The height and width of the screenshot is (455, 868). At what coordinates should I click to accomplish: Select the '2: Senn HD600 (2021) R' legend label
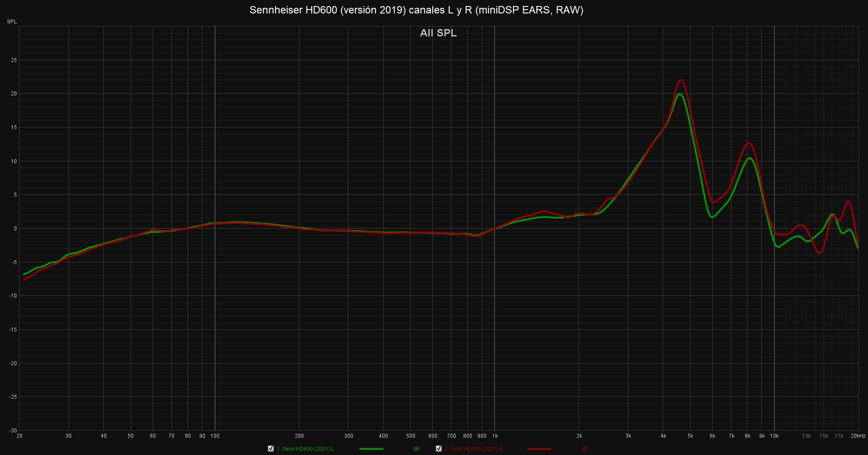(x=473, y=449)
